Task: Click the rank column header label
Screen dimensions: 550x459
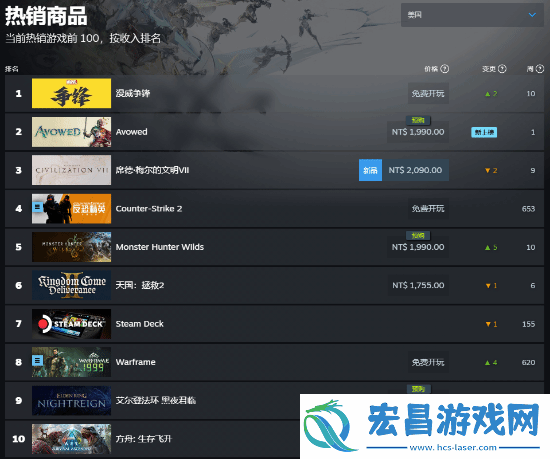Action: click(12, 69)
